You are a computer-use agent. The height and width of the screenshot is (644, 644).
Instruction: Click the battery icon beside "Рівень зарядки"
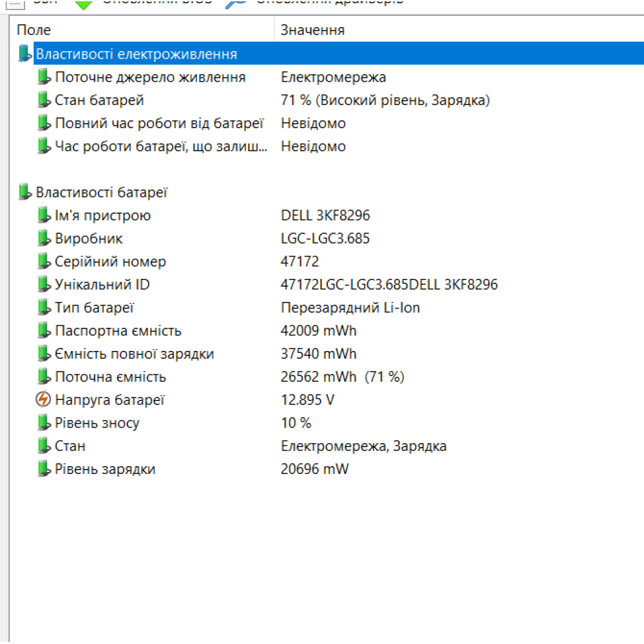click(x=43, y=469)
